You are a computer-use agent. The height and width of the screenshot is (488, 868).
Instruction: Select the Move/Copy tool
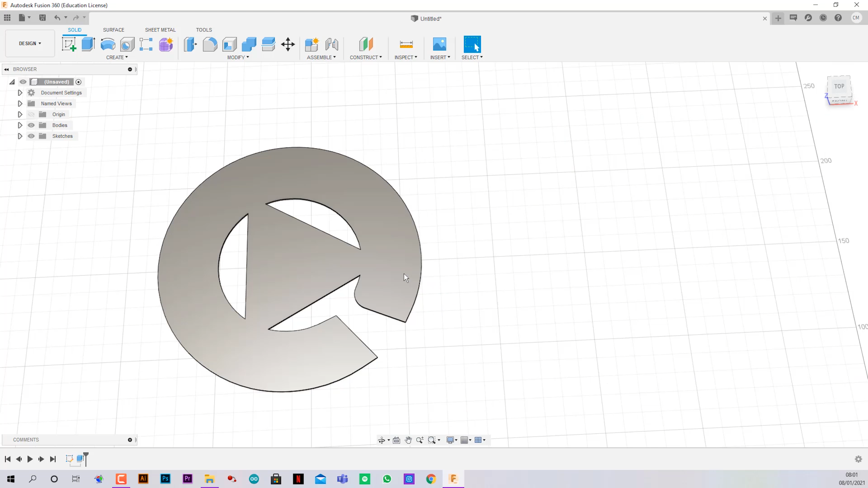click(x=288, y=44)
